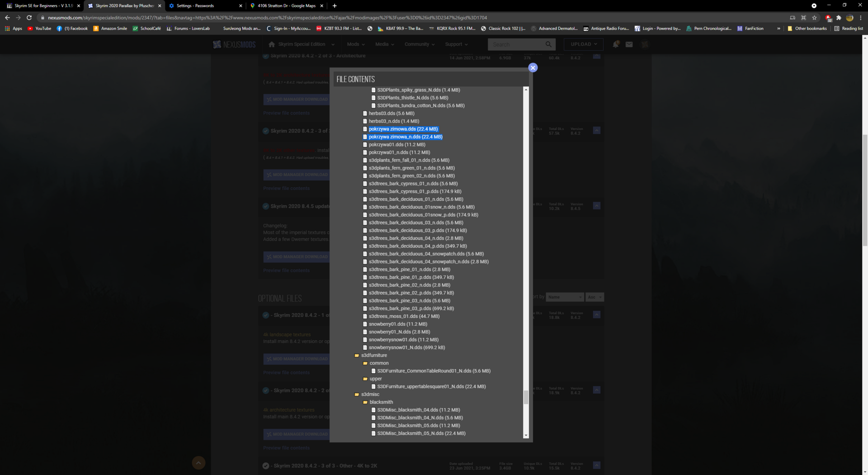Screen dimensions: 868x475
Task: Open the Other bookmarks folder
Action: (x=807, y=28)
